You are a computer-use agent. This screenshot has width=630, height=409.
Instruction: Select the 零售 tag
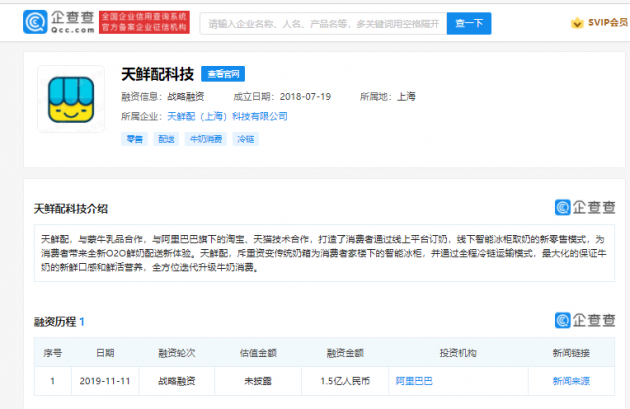pos(134,139)
